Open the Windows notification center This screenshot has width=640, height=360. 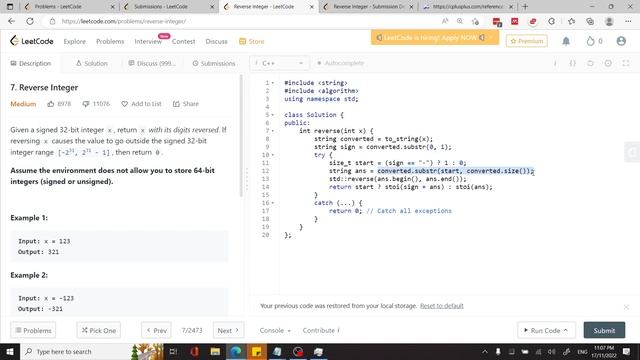click(627, 351)
